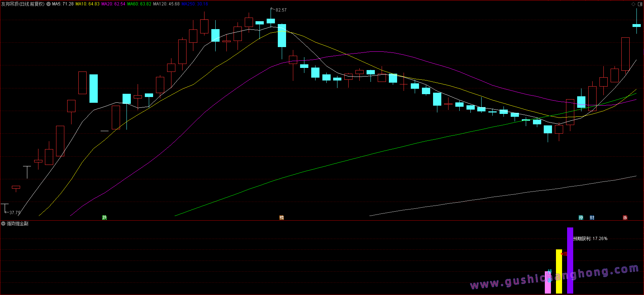Click the diamond icon at top right
This screenshot has width=644, height=295.
(x=633, y=4)
